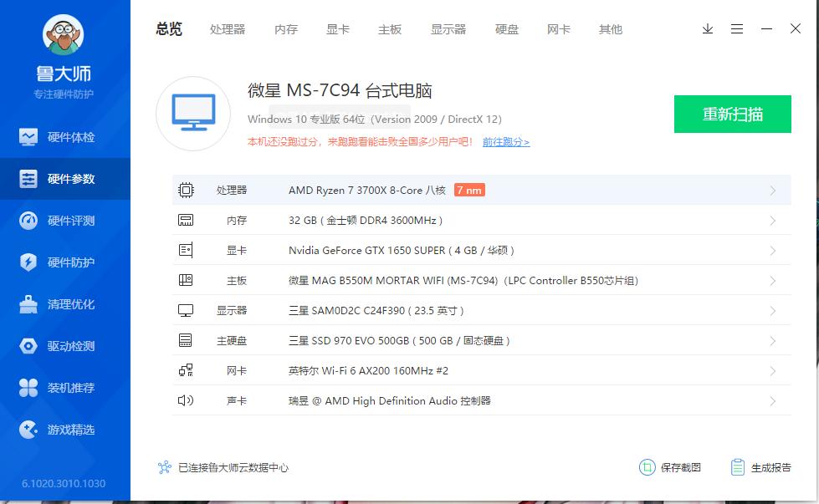Image resolution: width=819 pixels, height=504 pixels.
Task: Open 硬件防护 shield icon
Action: pos(28,262)
